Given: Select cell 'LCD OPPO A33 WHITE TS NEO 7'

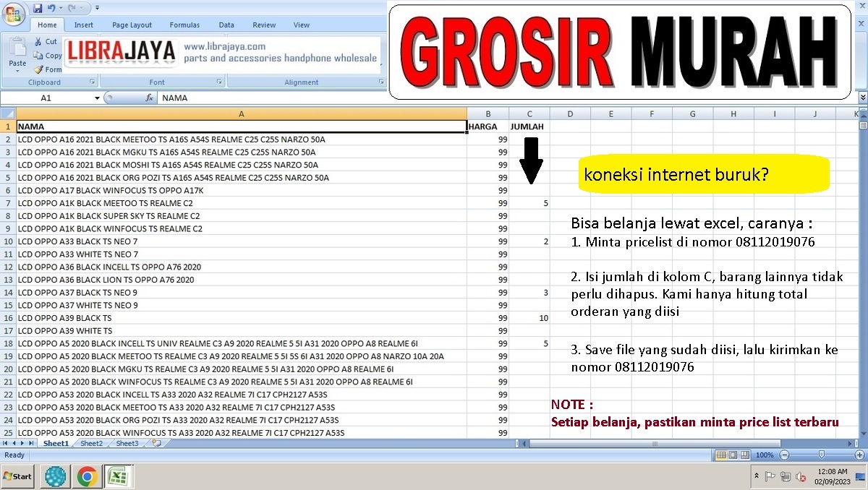Looking at the screenshot, I should point(242,254).
